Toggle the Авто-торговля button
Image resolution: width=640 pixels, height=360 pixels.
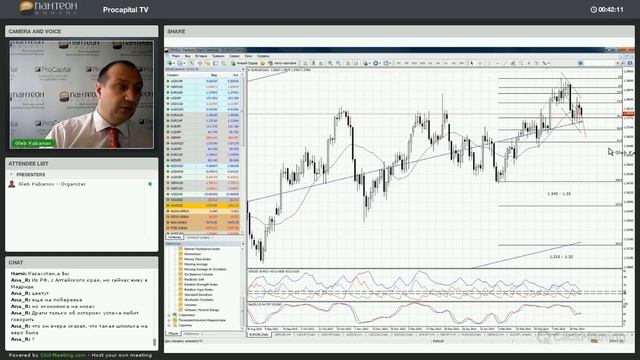[282, 63]
